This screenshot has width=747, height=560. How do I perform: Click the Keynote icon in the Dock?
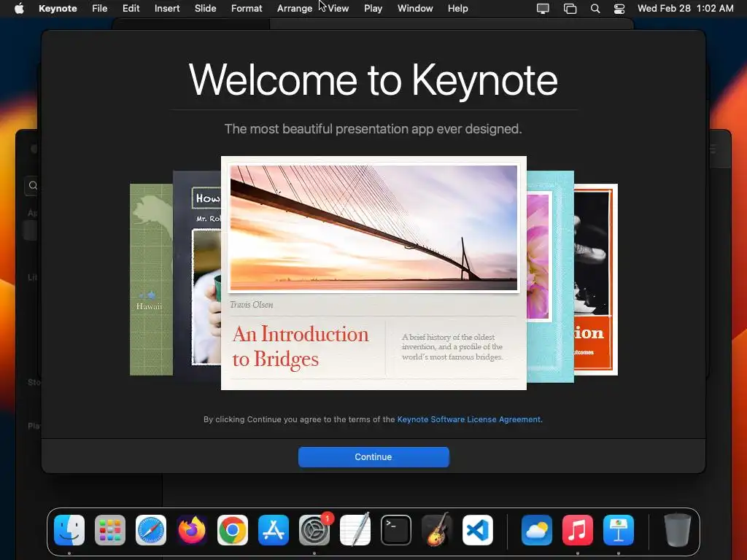pos(619,530)
